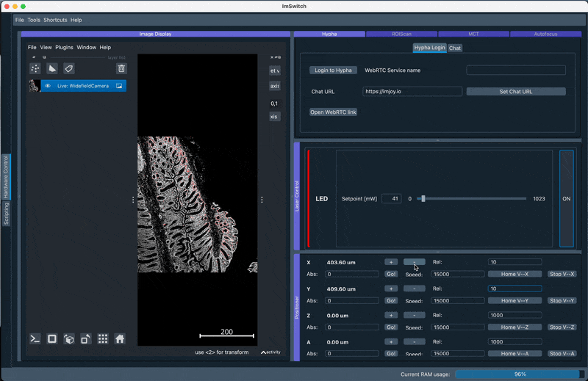This screenshot has width=588, height=381.
Task: Roll the viewer dimensions
Action: pyautogui.click(x=69, y=338)
